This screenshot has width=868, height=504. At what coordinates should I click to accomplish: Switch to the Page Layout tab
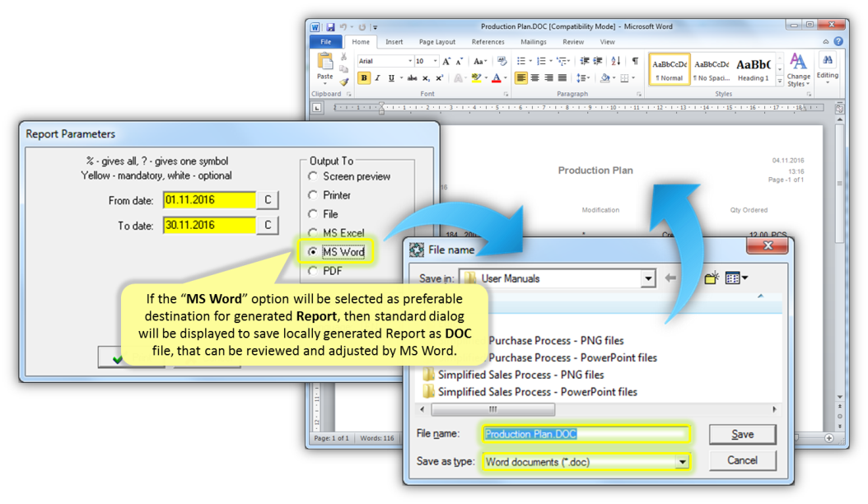pyautogui.click(x=437, y=41)
